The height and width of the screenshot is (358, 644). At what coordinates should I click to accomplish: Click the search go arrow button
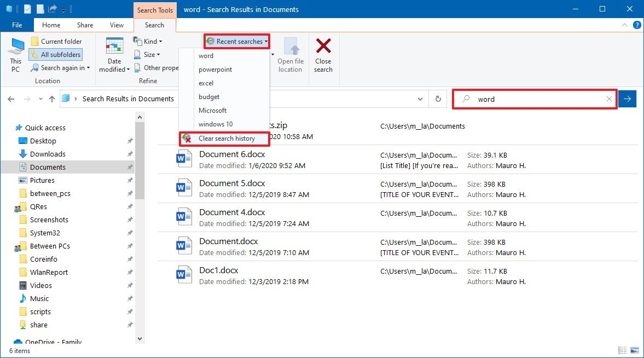coord(627,99)
